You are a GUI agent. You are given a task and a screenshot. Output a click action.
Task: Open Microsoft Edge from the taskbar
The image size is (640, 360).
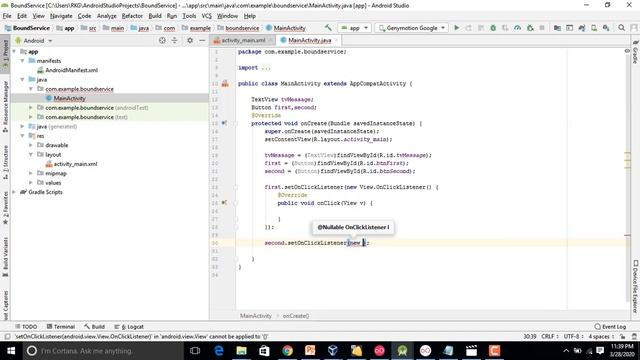pyautogui.click(x=219, y=351)
